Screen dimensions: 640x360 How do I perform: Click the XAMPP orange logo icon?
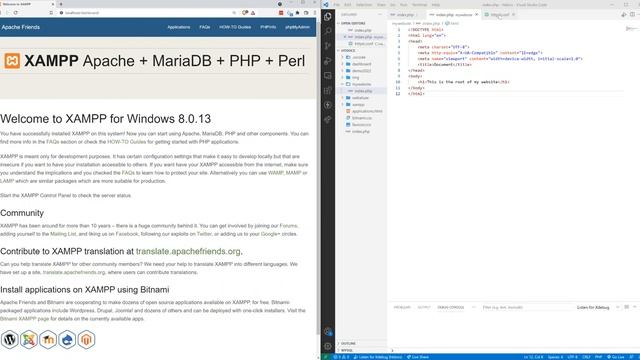click(x=12, y=61)
